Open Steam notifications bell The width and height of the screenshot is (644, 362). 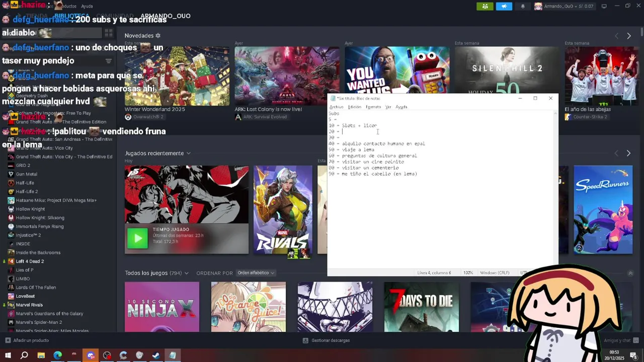tap(523, 6)
